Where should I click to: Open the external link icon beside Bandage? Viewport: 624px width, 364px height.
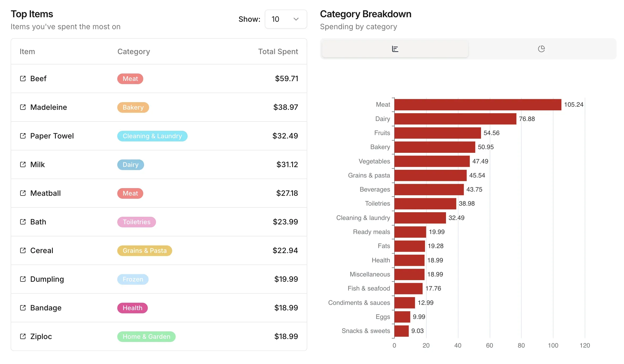click(23, 308)
